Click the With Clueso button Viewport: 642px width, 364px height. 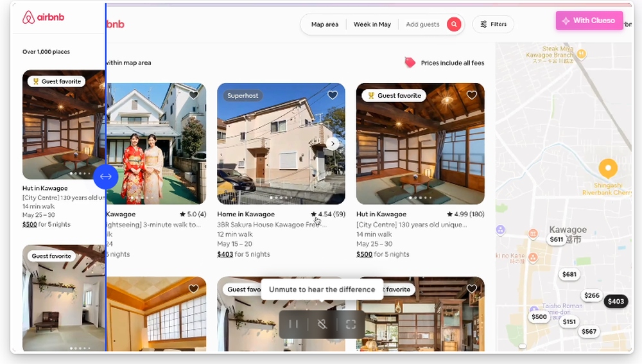589,21
